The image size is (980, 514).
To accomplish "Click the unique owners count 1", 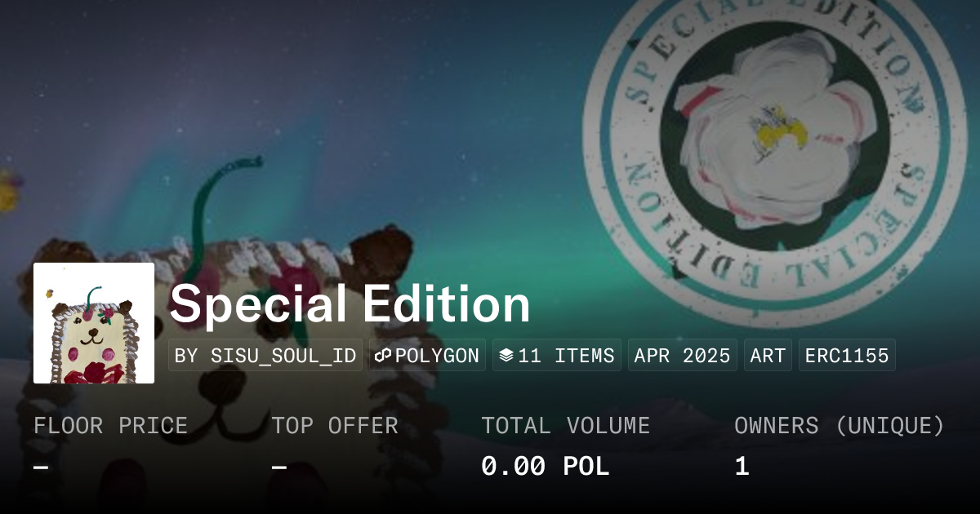I will (x=742, y=467).
